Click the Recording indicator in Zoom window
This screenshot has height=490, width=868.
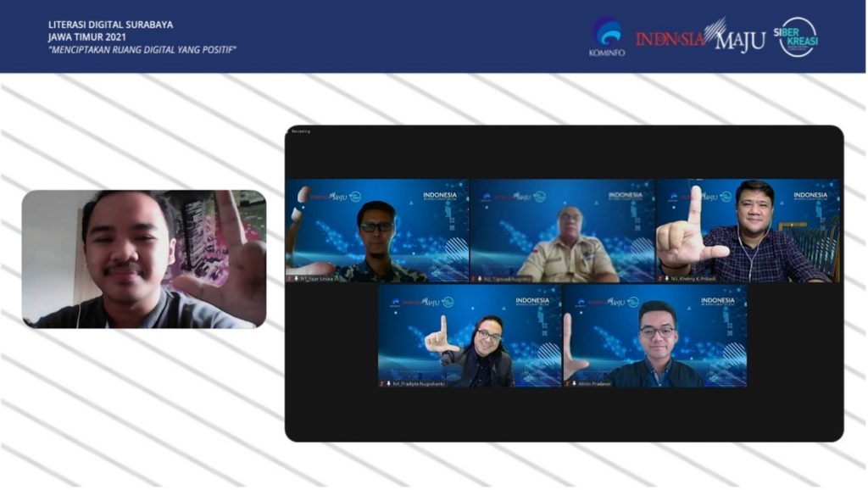(x=301, y=131)
